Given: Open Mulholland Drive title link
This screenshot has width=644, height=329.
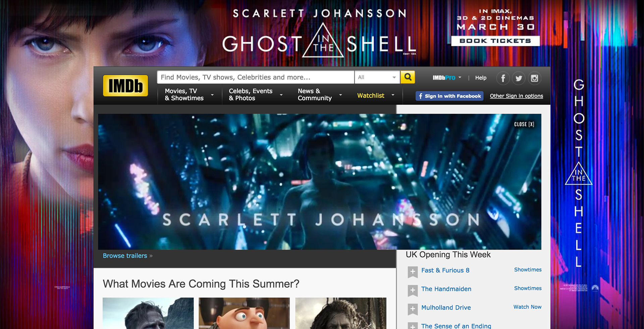Looking at the screenshot, I should click(446, 308).
